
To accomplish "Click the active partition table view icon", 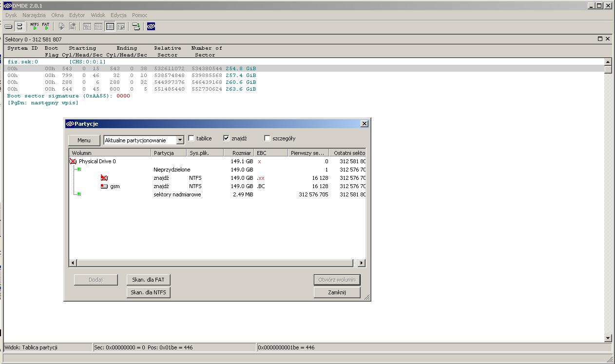I will (x=110, y=26).
